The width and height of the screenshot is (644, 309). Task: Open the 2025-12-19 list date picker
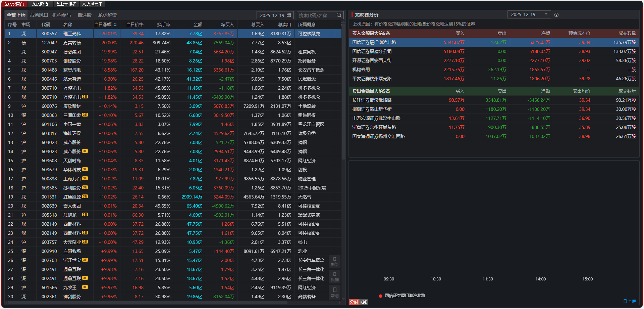pos(272,15)
